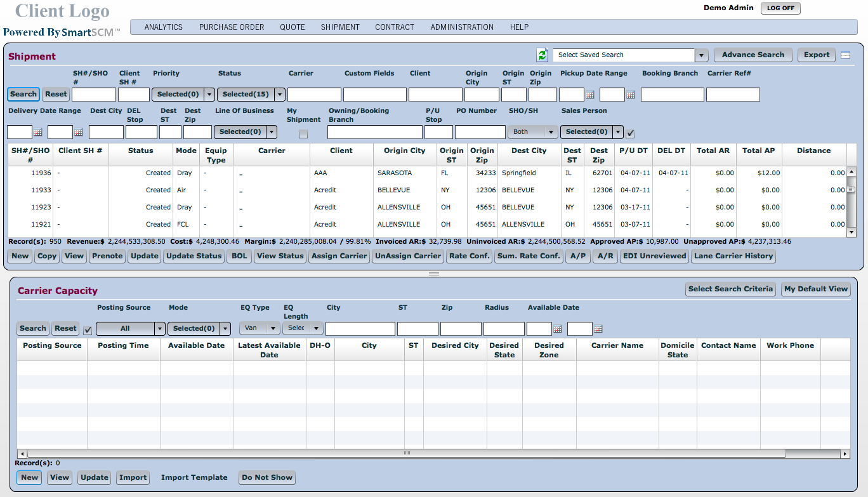Viewport: 868px width, 497px height.
Task: Open the Delivery Date Range end calendar
Action: 78,133
